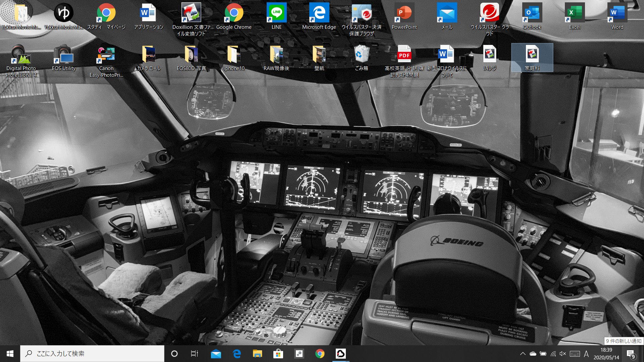The width and height of the screenshot is (644, 362).
Task: Open the スタディ マイページ Chrome shortcut
Action: pos(106,16)
